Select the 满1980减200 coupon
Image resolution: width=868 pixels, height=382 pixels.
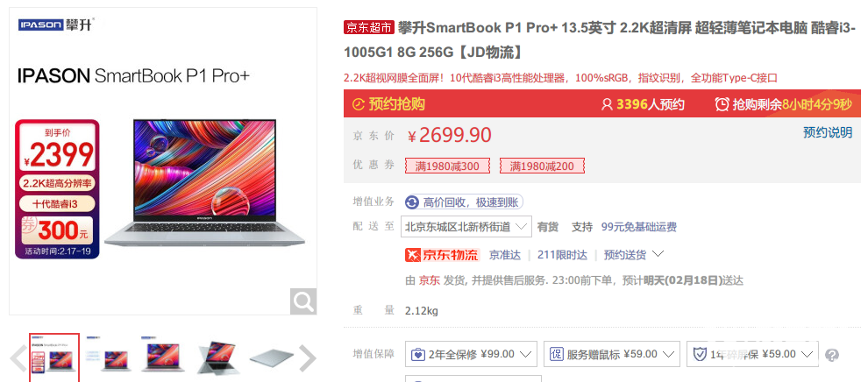pyautogui.click(x=542, y=166)
